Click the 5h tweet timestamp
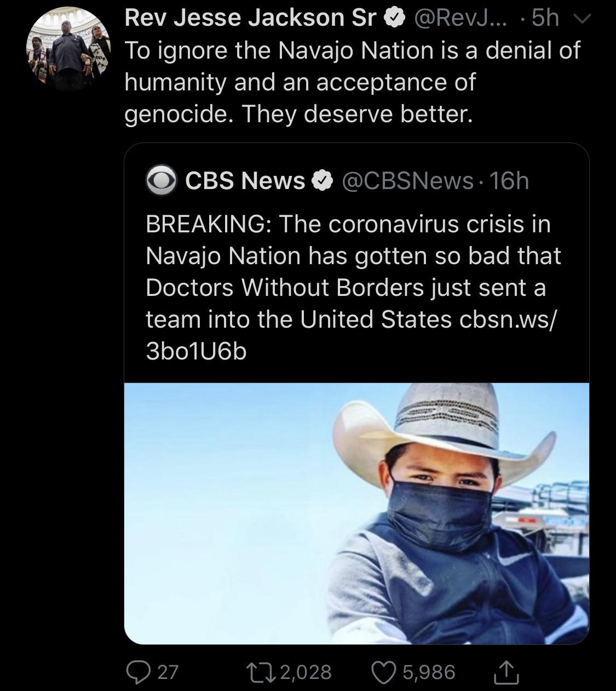 (x=545, y=19)
